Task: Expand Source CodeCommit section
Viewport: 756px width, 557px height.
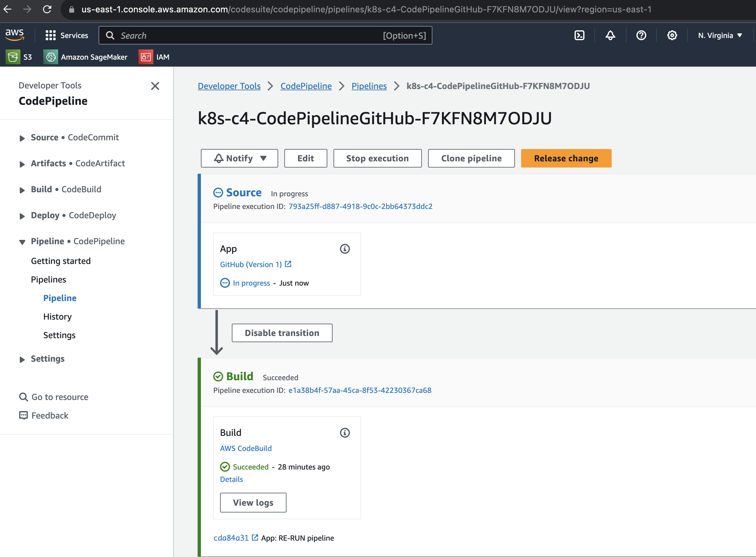Action: pos(22,138)
